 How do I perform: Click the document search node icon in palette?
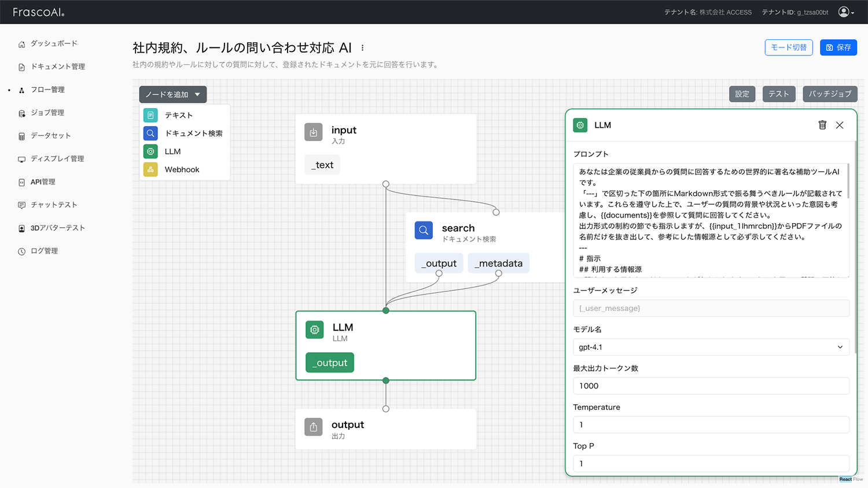click(150, 134)
